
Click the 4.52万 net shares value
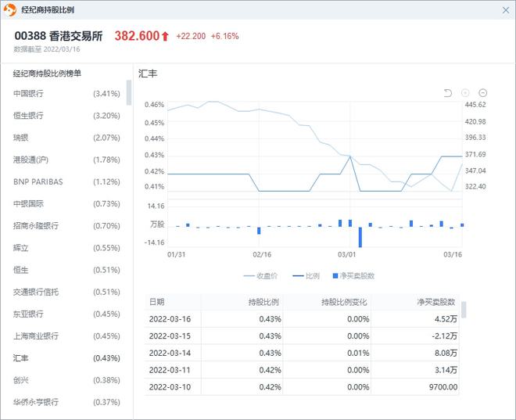(x=446, y=319)
